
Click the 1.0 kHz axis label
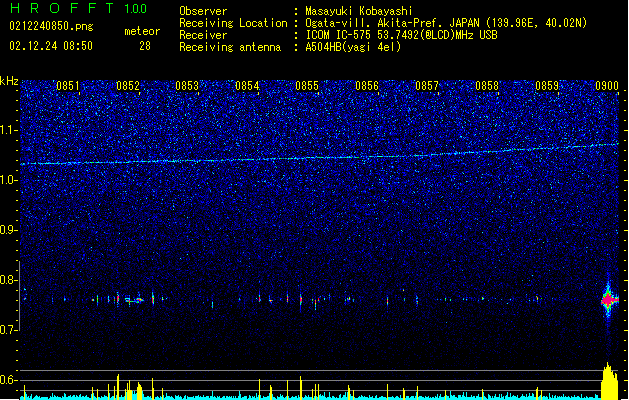click(x=8, y=180)
